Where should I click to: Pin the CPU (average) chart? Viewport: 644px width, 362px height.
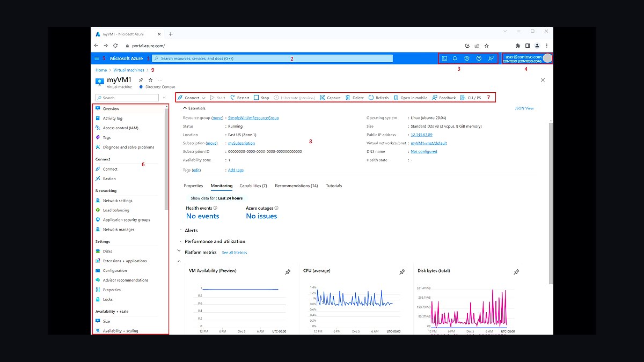click(x=402, y=272)
